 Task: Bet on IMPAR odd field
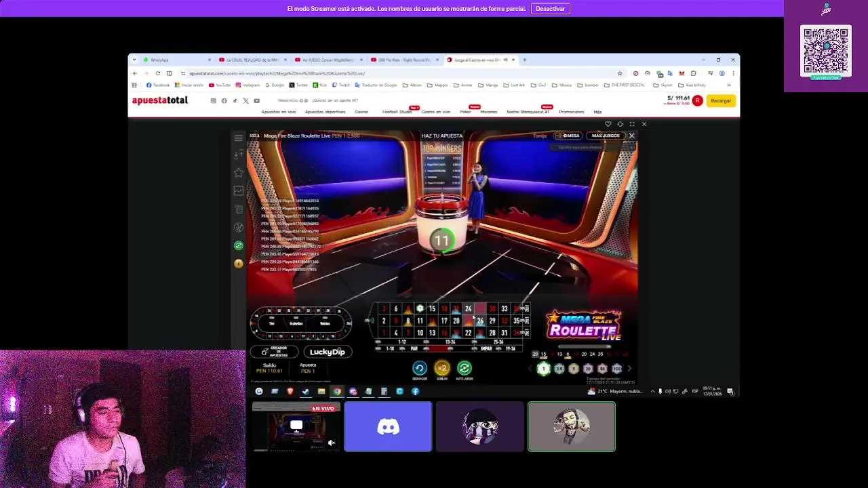click(486, 348)
